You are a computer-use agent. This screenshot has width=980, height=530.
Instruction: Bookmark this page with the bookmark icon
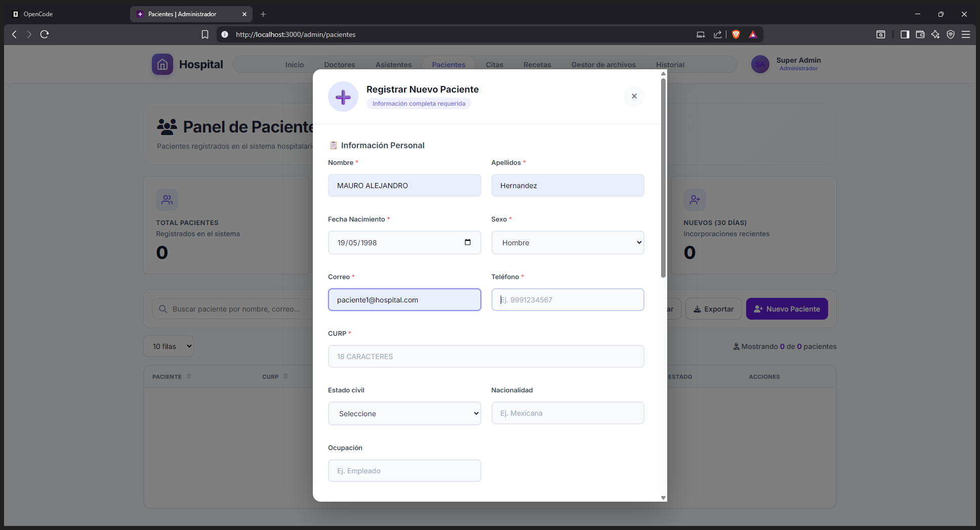205,34
